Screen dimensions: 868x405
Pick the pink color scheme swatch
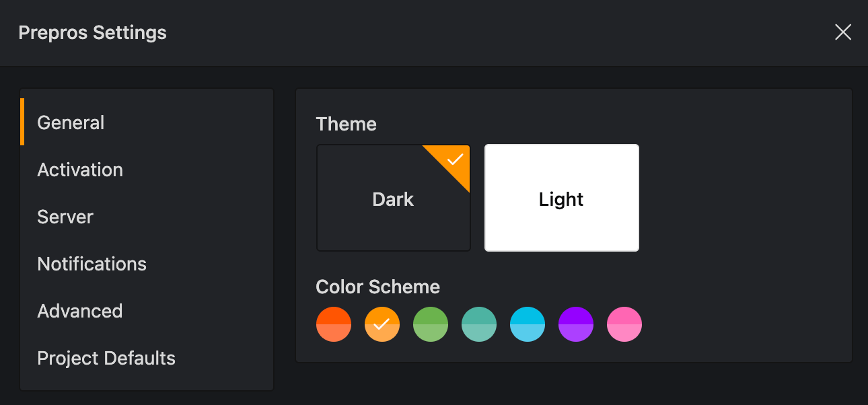(624, 324)
